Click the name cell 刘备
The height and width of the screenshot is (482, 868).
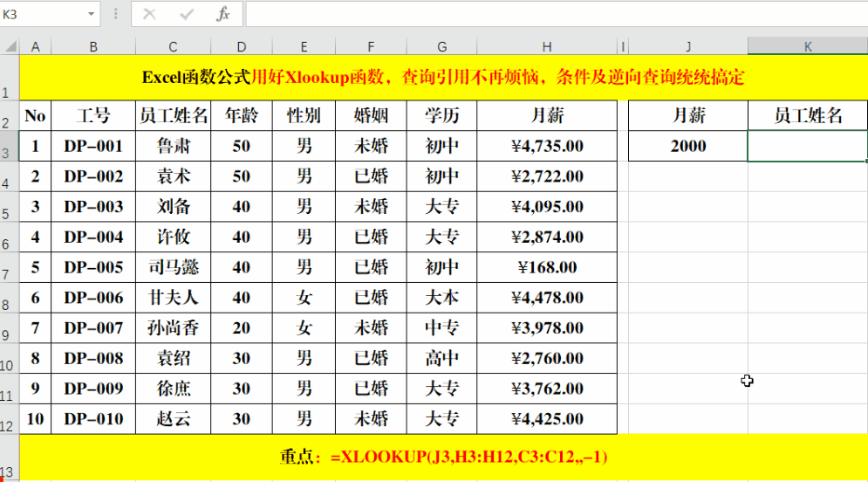pos(174,207)
